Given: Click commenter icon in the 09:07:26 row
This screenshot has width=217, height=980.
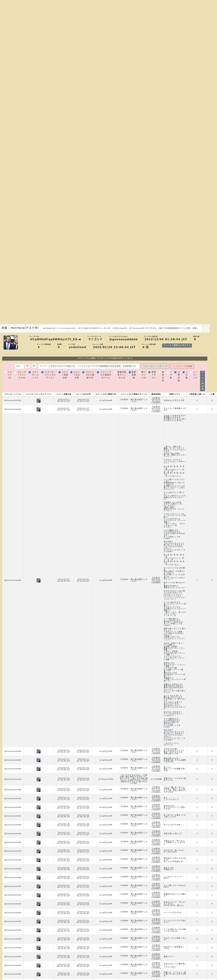Looking at the screenshot, I should (39, 878).
